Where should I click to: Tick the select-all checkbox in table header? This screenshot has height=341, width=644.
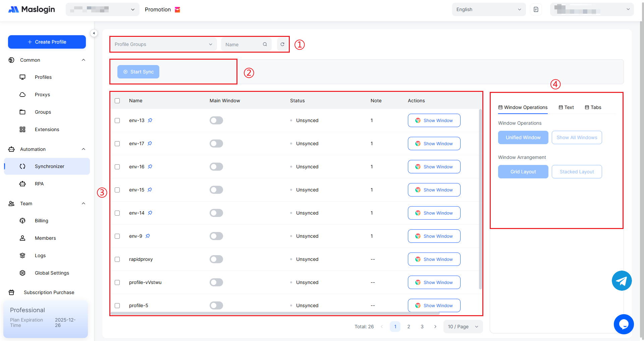point(117,101)
